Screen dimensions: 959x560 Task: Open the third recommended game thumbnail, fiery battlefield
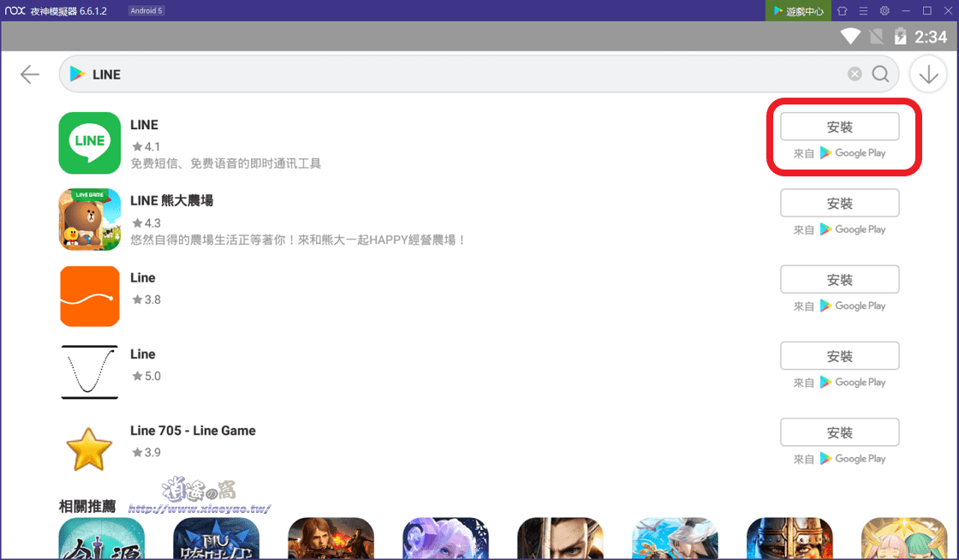coord(331,539)
